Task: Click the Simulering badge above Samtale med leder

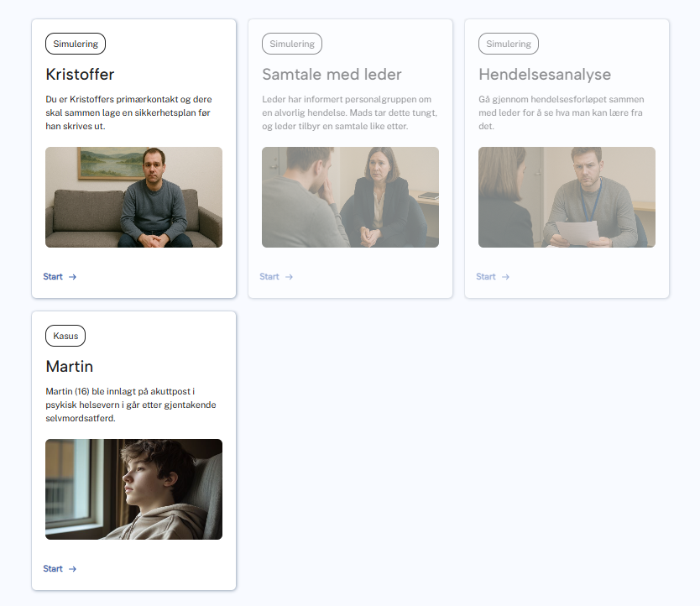Action: (292, 44)
